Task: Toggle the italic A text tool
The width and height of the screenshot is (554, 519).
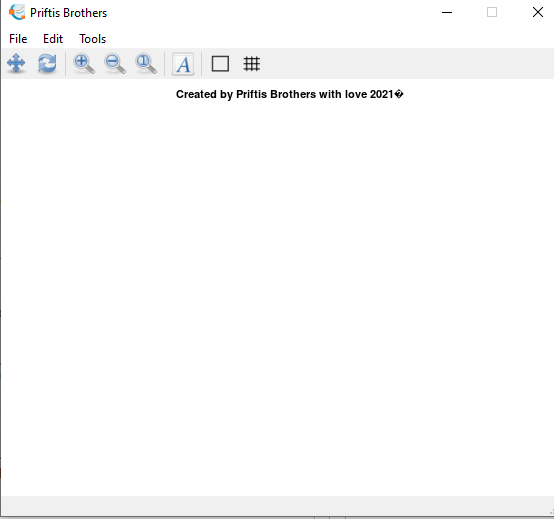Action: click(x=183, y=64)
